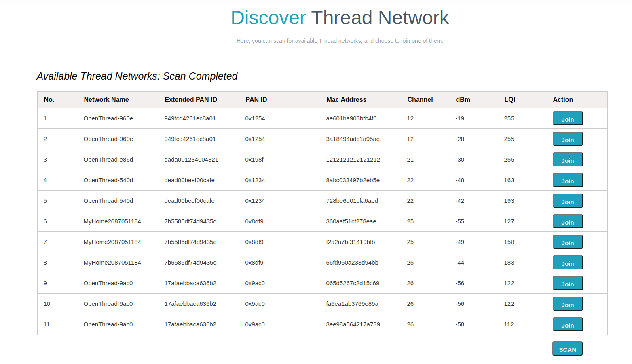Select Mac address 1212121212121212
The image size is (632, 364).
click(x=353, y=160)
